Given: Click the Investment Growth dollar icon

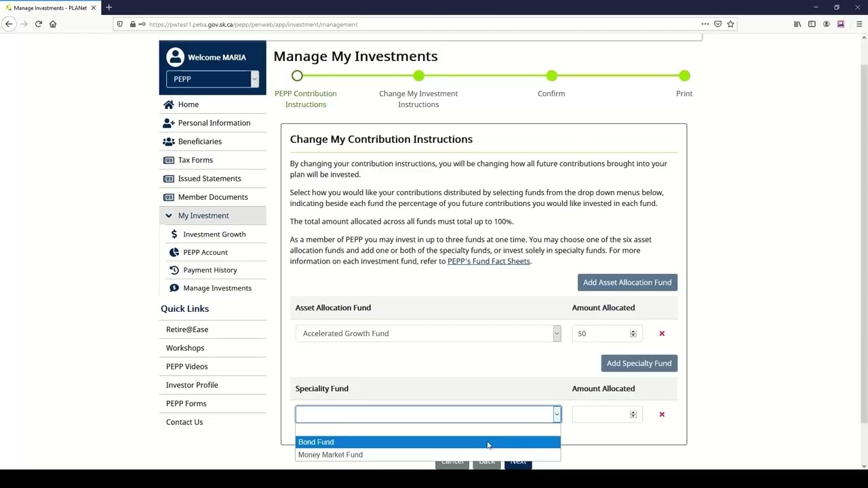Looking at the screenshot, I should pos(174,234).
